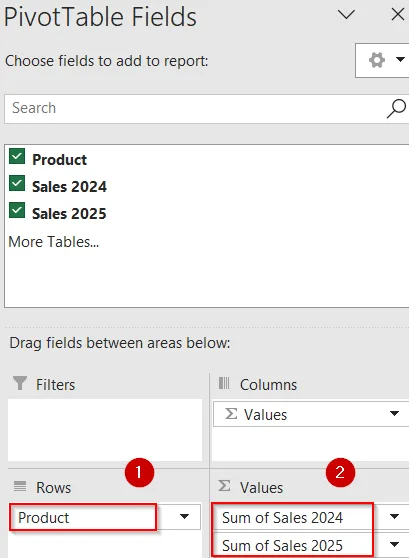
Task: Open the More Tables link
Action: [x=54, y=242]
